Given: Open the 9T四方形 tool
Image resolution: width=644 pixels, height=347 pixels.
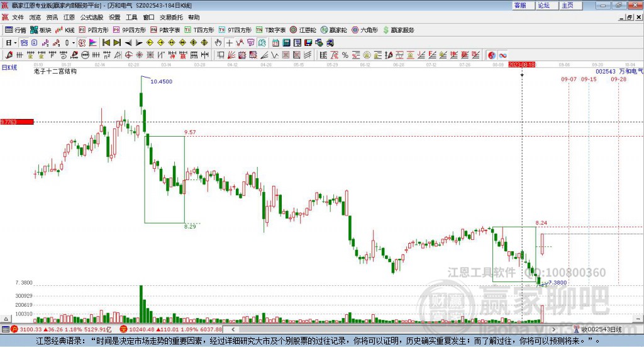Looking at the screenshot, I should [235, 30].
